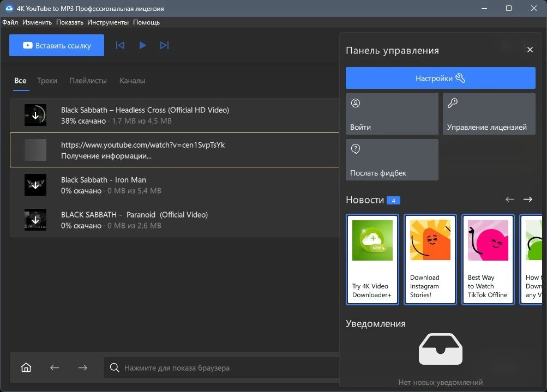Click Paranoid download arrow thumbnail

[35, 220]
